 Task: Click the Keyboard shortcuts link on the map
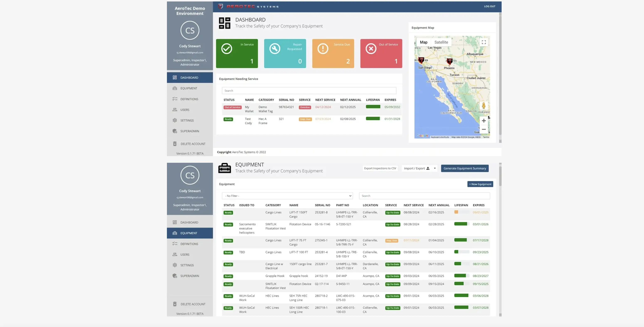pos(440,137)
